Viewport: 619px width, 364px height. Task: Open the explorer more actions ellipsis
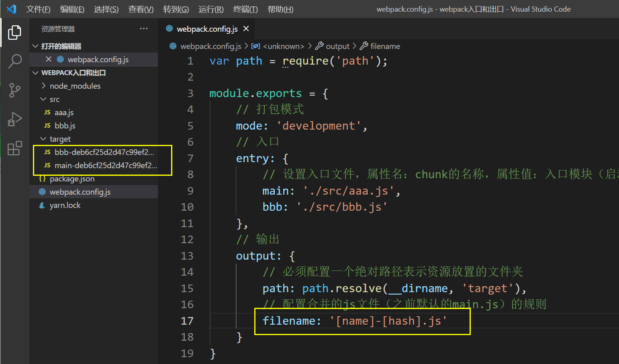144,29
